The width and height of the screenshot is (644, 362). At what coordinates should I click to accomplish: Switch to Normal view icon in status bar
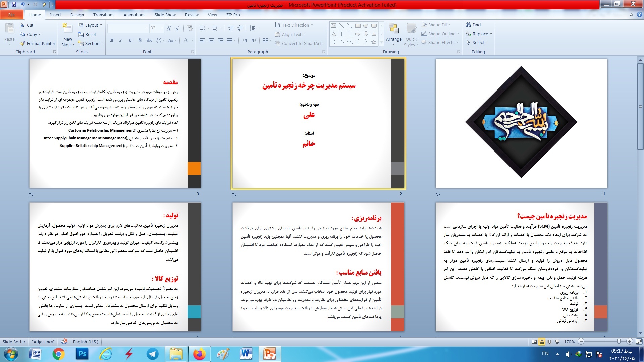coord(534,342)
